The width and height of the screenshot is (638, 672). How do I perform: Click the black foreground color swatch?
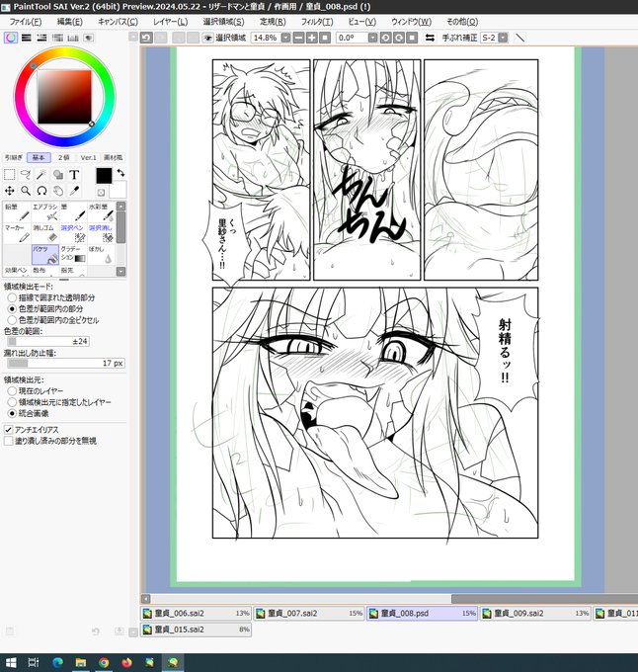pos(104,175)
